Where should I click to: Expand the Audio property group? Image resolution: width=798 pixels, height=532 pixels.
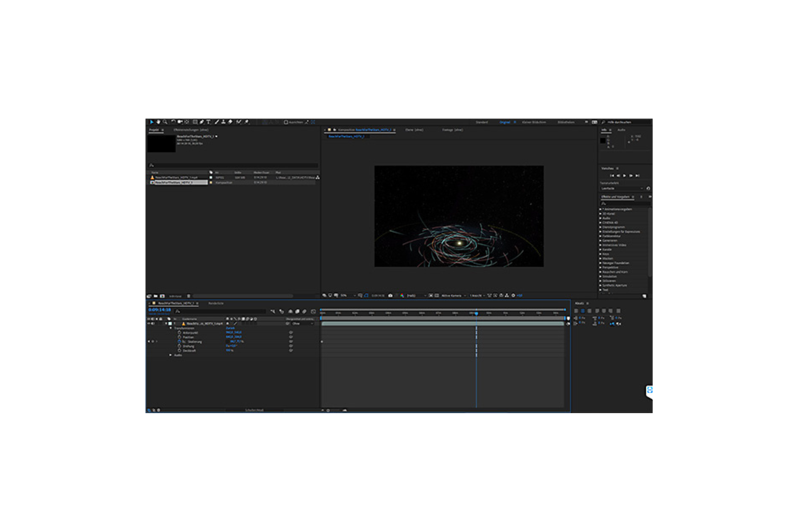(170, 355)
